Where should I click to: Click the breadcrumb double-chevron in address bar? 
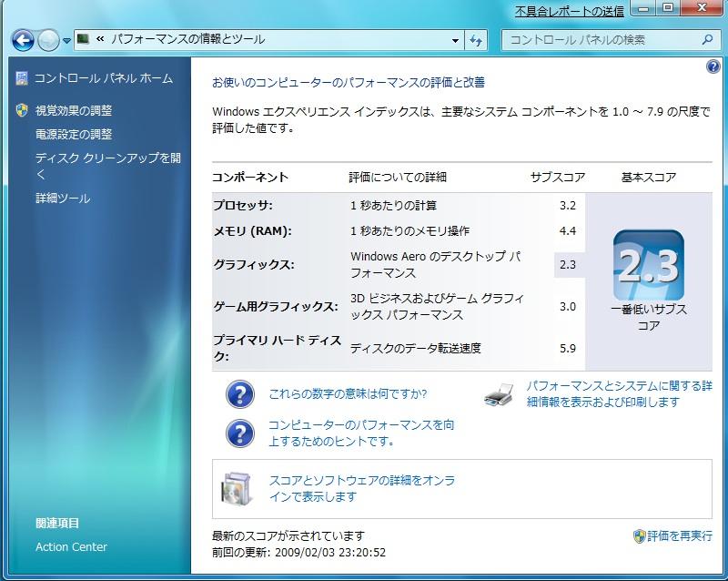click(100, 39)
